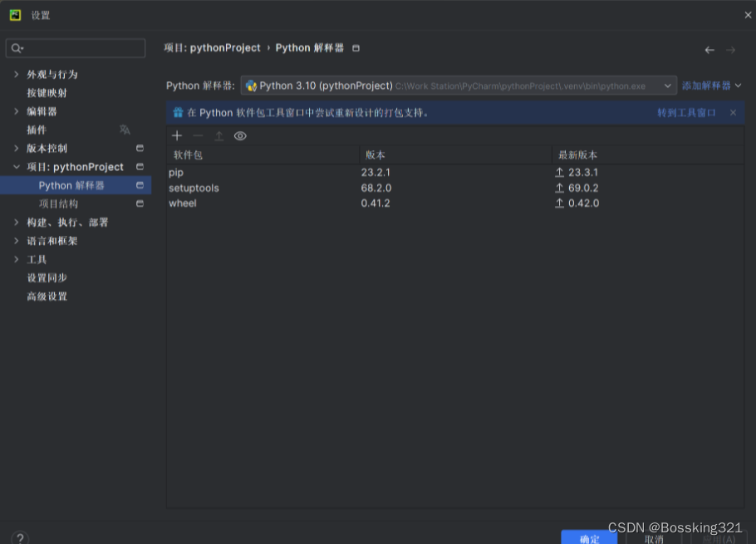Expand the 编辑器 settings group

click(17, 111)
